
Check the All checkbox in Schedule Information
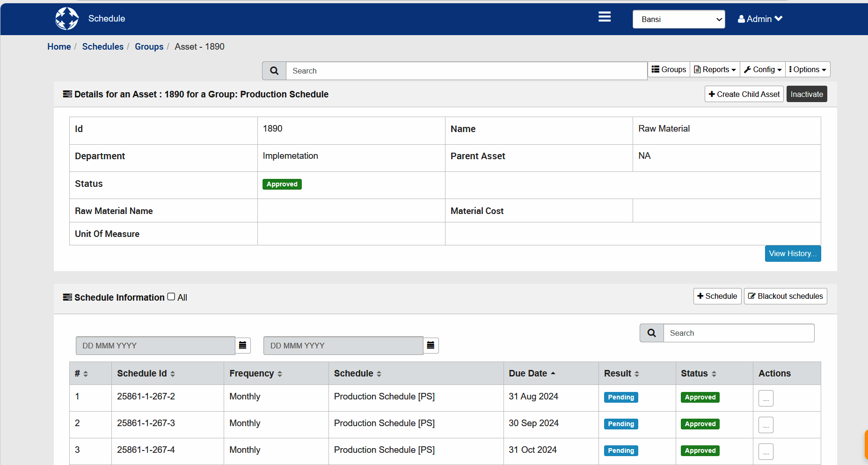tap(171, 296)
